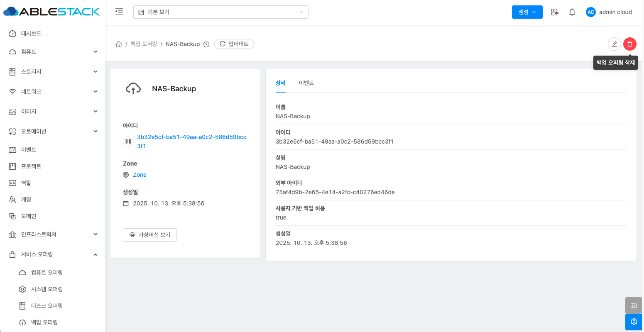Open the 기본 보기 view dropdown
The image size is (644, 332).
coord(220,12)
